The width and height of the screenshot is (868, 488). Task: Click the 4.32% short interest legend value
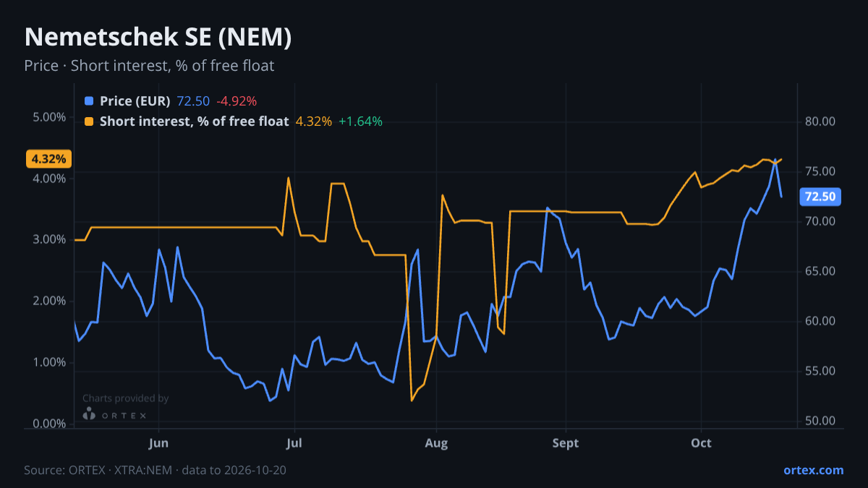click(x=314, y=121)
